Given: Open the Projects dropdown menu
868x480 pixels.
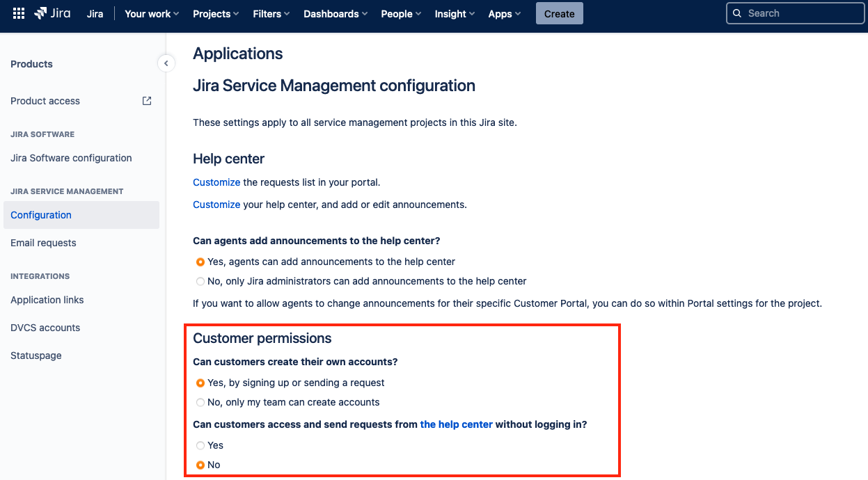Looking at the screenshot, I should pos(216,14).
